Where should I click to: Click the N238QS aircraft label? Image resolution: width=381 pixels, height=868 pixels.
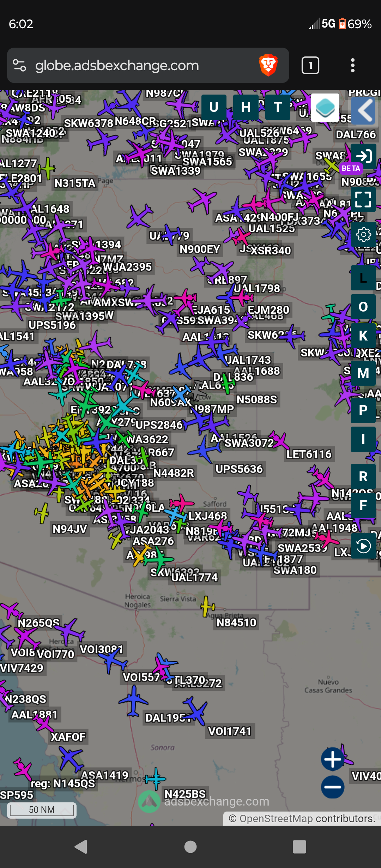tap(26, 699)
